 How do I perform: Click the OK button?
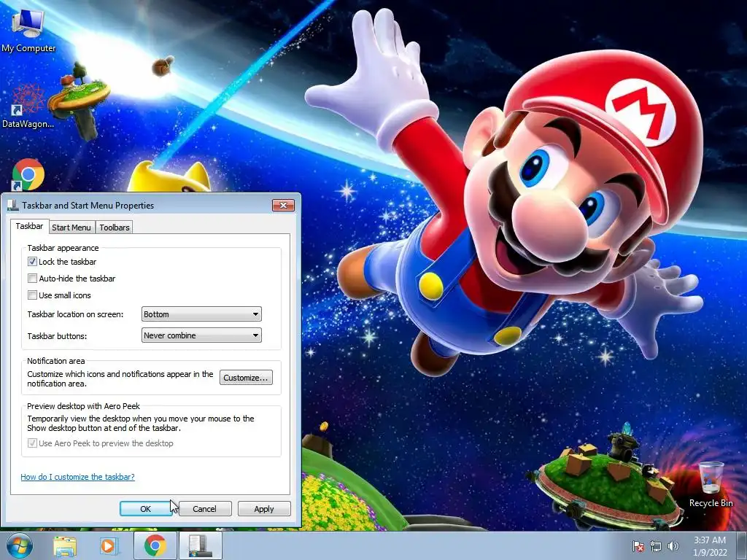(146, 508)
